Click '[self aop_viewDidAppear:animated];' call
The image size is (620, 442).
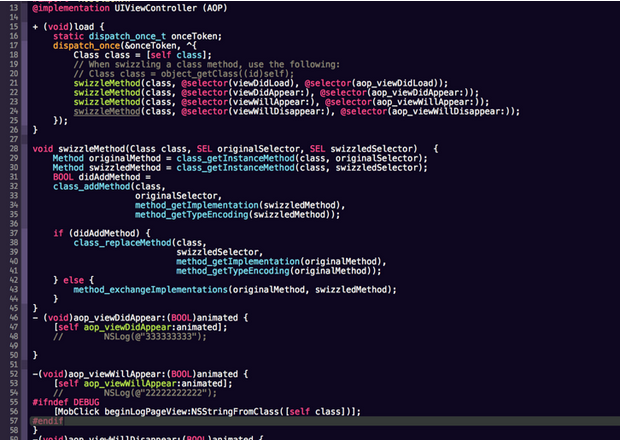point(140,328)
